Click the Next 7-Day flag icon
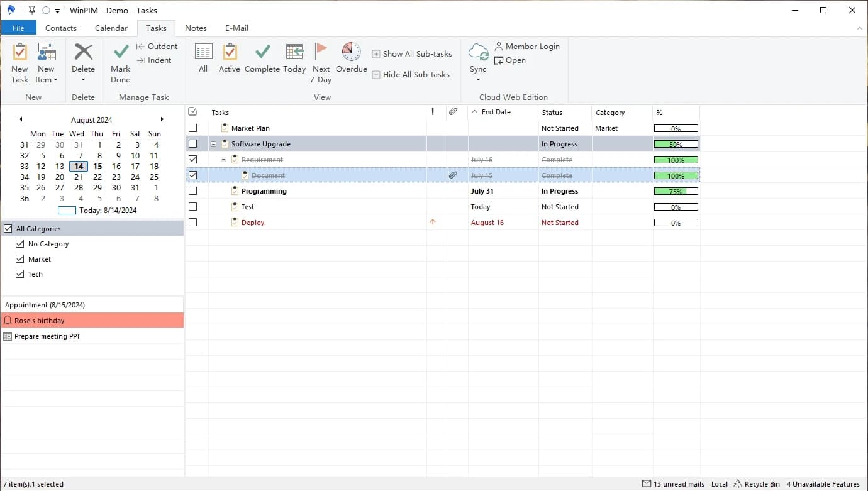Screen dimensions: 868x491 pos(321,52)
